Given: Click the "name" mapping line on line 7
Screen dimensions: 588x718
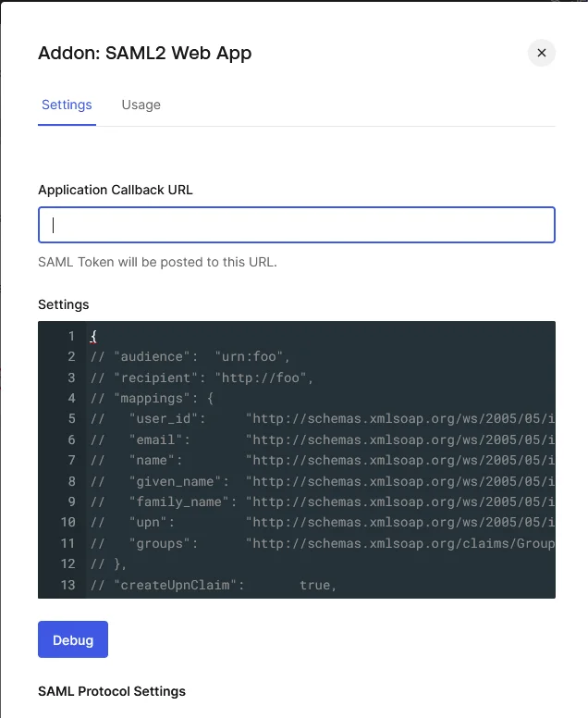Looking at the screenshot, I should coord(323,460).
